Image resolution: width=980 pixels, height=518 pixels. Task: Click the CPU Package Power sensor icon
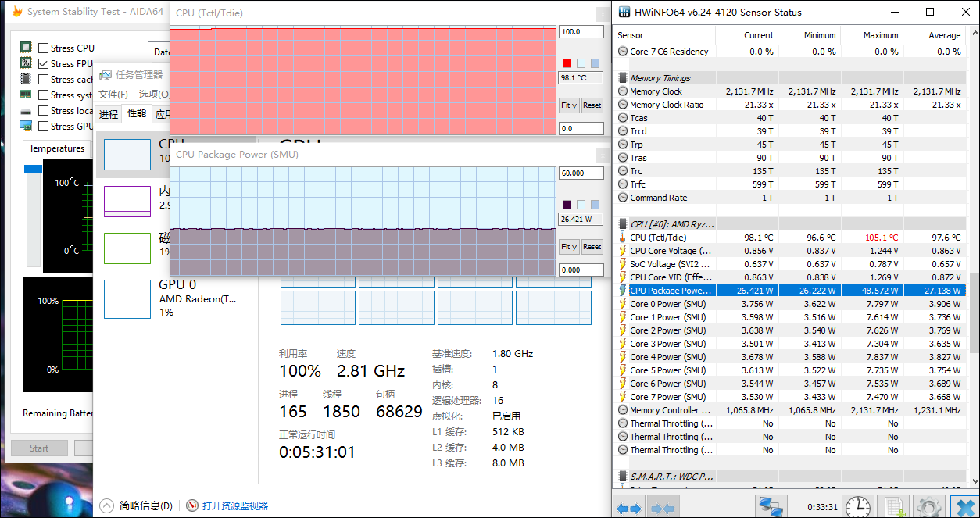[623, 291]
